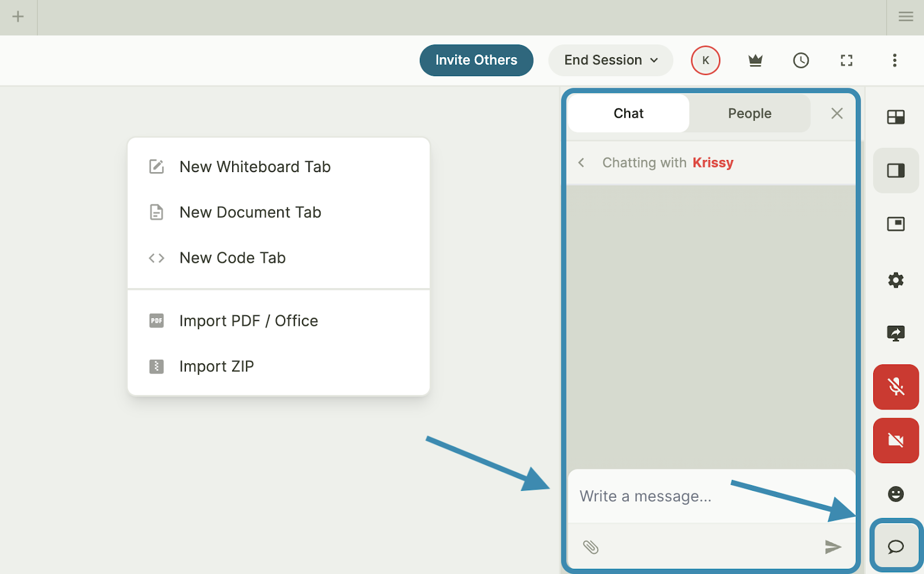The image size is (924, 574).
Task: Go back from the Krissy chat
Action: point(581,162)
